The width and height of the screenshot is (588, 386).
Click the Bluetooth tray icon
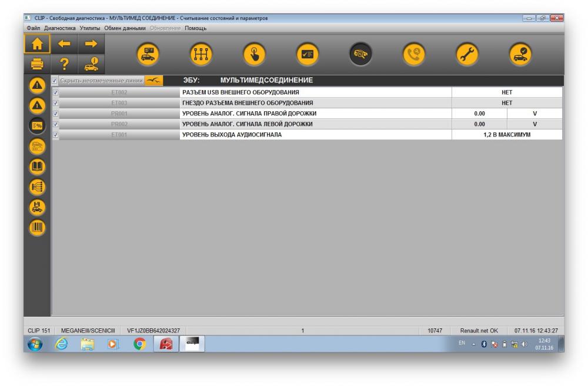pyautogui.click(x=484, y=344)
